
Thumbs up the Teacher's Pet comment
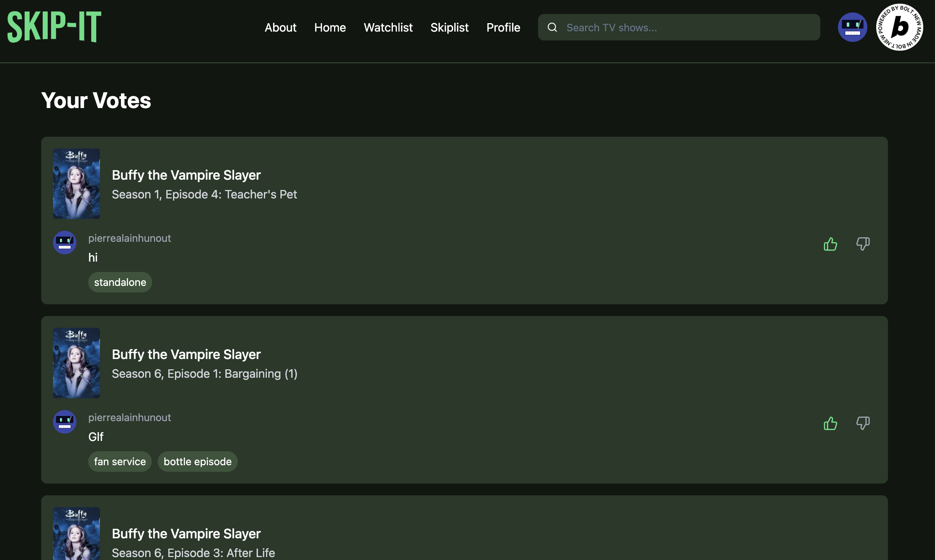(830, 244)
